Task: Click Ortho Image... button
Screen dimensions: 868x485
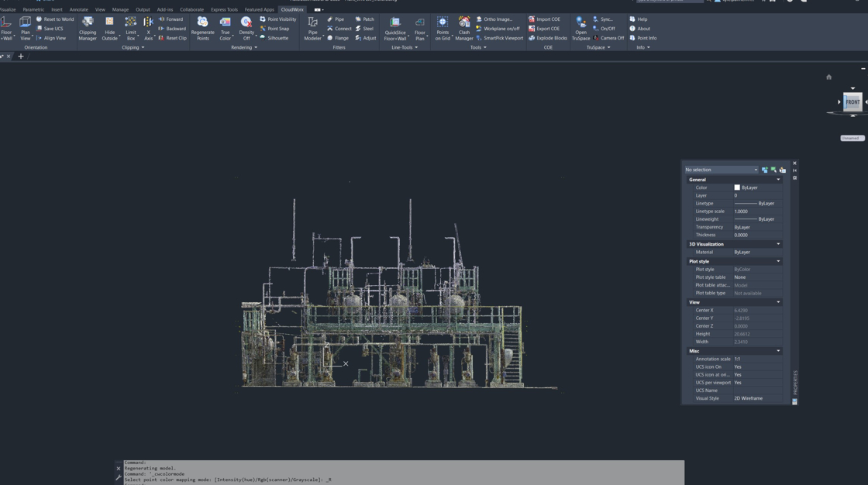Action: [494, 19]
